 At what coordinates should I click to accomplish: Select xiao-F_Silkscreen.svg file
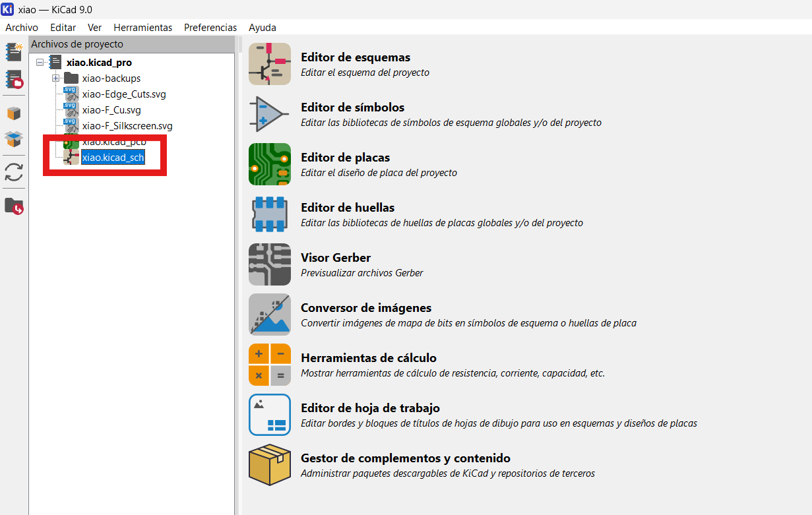tap(127, 126)
